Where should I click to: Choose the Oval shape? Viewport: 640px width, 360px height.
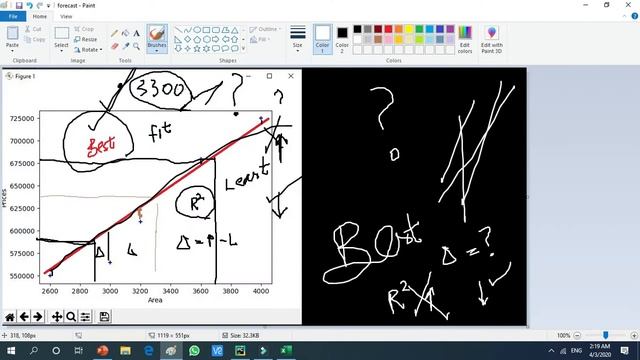[197, 30]
